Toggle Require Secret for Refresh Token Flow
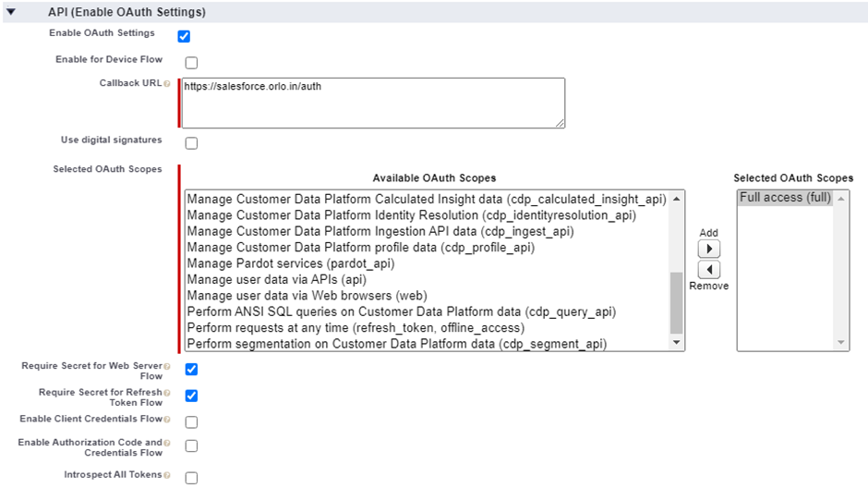 [191, 396]
